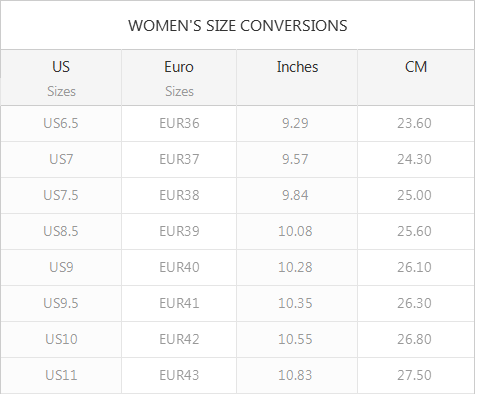The height and width of the screenshot is (396, 477).
Task: Select the US Sizes column header
Action: tap(61, 78)
